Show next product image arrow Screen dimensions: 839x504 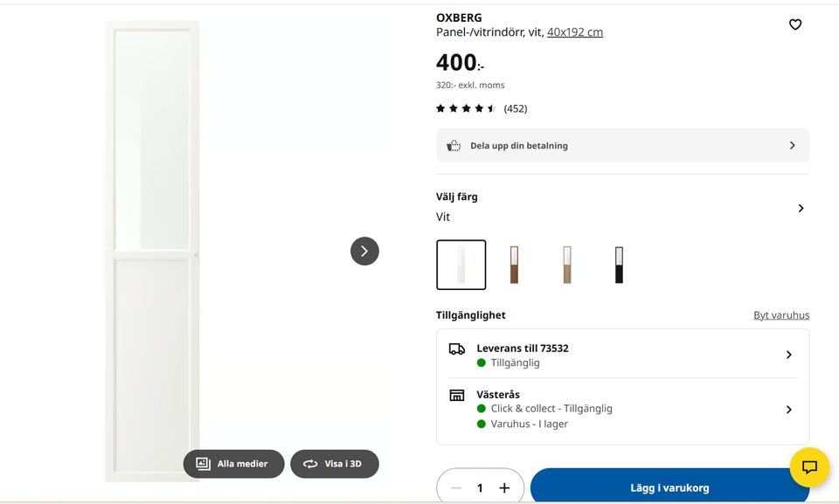(364, 252)
